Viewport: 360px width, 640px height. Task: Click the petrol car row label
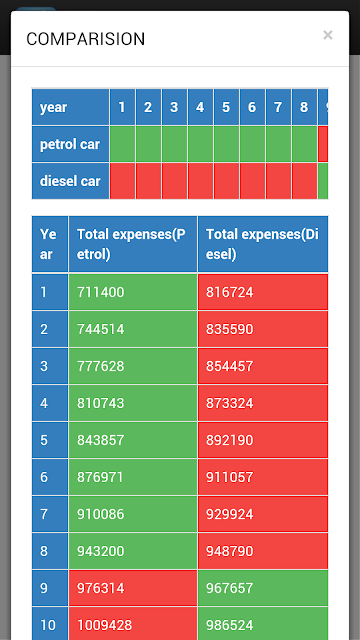pyautogui.click(x=71, y=144)
